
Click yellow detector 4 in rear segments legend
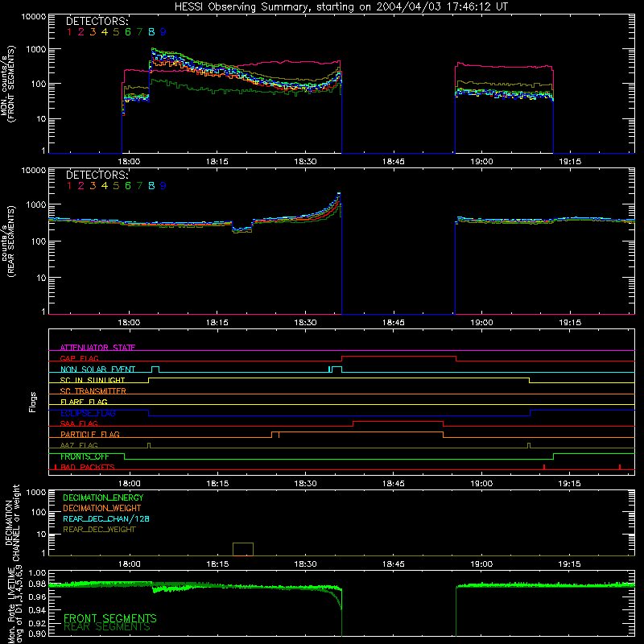tap(105, 186)
